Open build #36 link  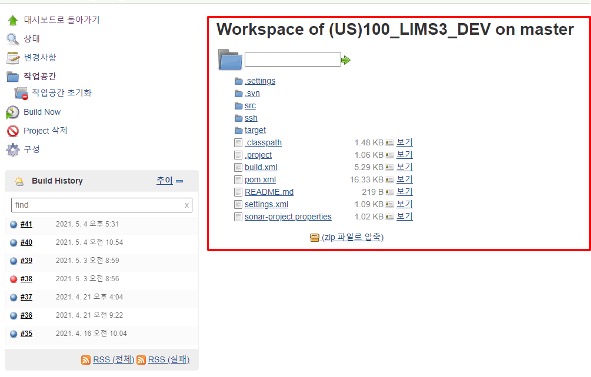point(26,315)
